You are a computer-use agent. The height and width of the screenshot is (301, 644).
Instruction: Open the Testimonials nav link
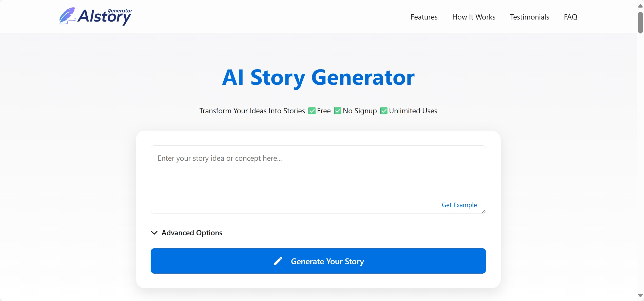pyautogui.click(x=529, y=17)
